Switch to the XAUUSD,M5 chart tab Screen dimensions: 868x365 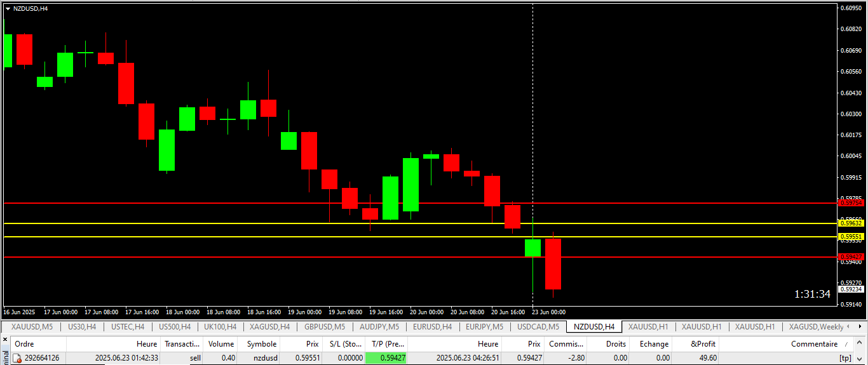pos(32,327)
